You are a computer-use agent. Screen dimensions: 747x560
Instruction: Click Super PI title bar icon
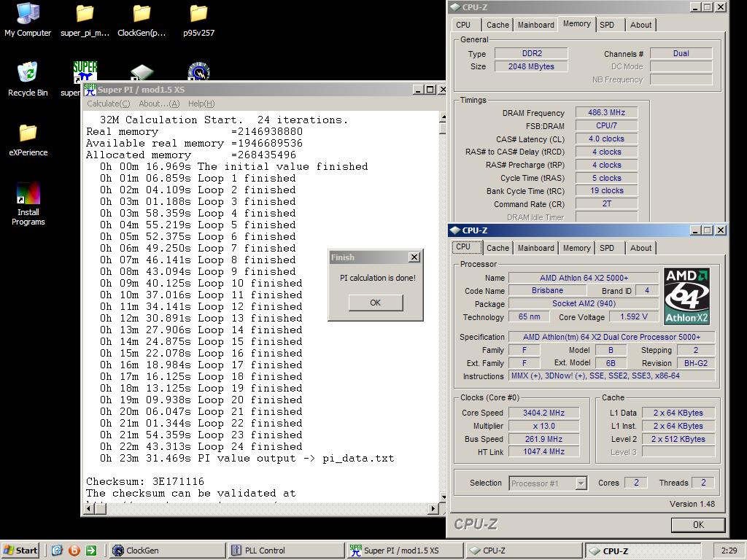click(90, 90)
